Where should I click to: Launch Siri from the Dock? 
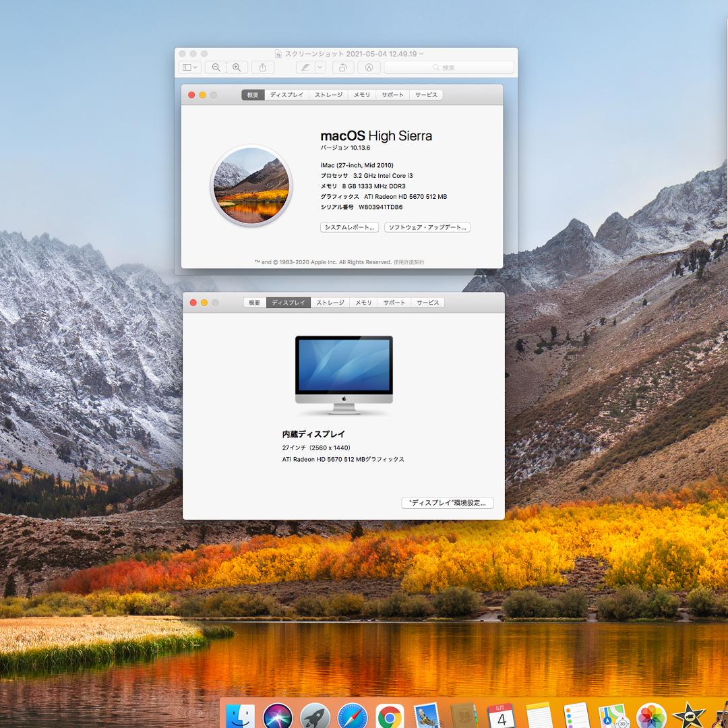(278, 717)
